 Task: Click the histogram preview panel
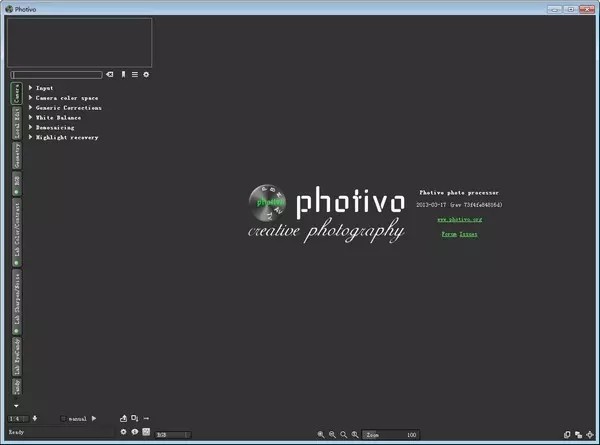[79, 42]
